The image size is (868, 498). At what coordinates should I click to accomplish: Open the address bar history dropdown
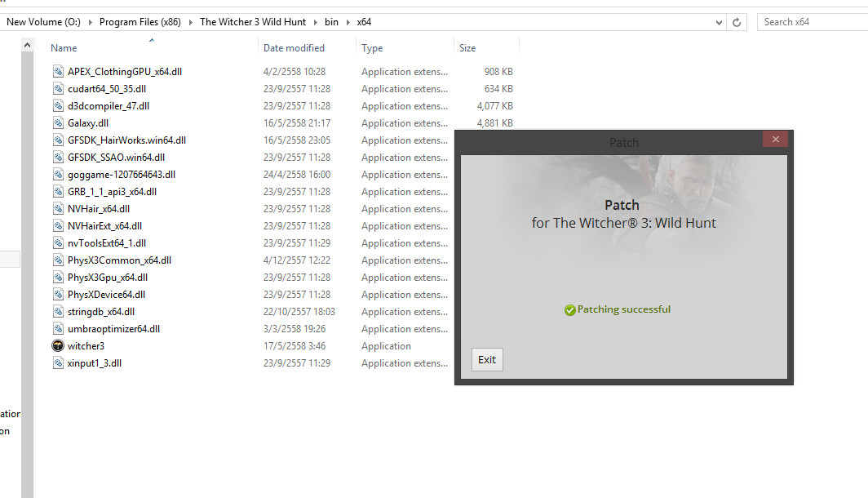[719, 22]
